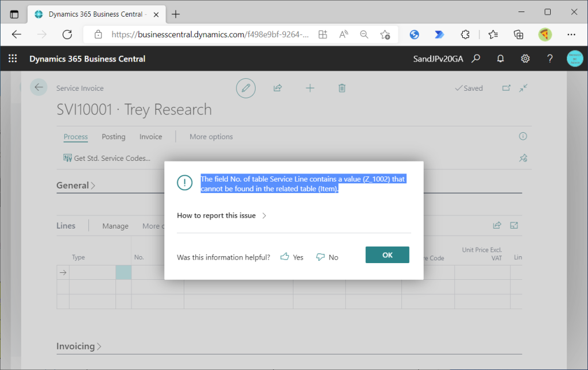588x370 pixels.
Task: Expand the Invoicing section
Action: pos(79,346)
